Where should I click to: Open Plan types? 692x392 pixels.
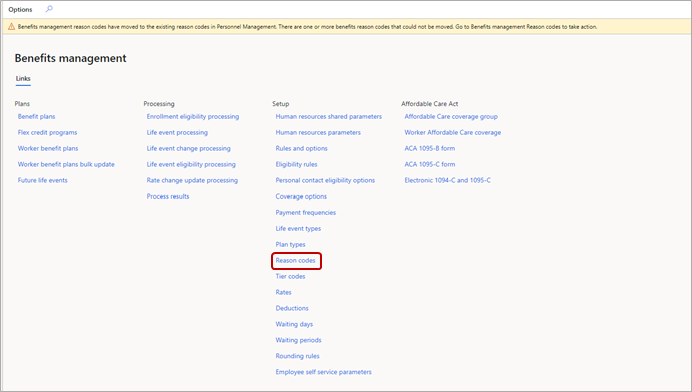coord(290,244)
